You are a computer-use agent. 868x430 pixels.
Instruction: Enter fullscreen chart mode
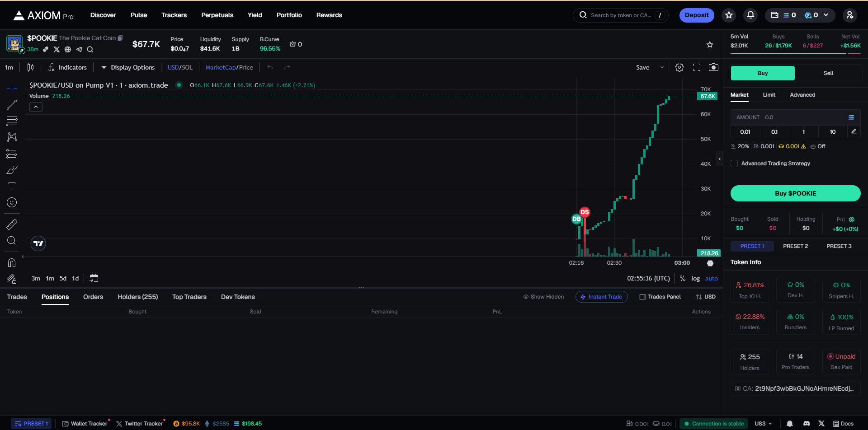coord(697,67)
